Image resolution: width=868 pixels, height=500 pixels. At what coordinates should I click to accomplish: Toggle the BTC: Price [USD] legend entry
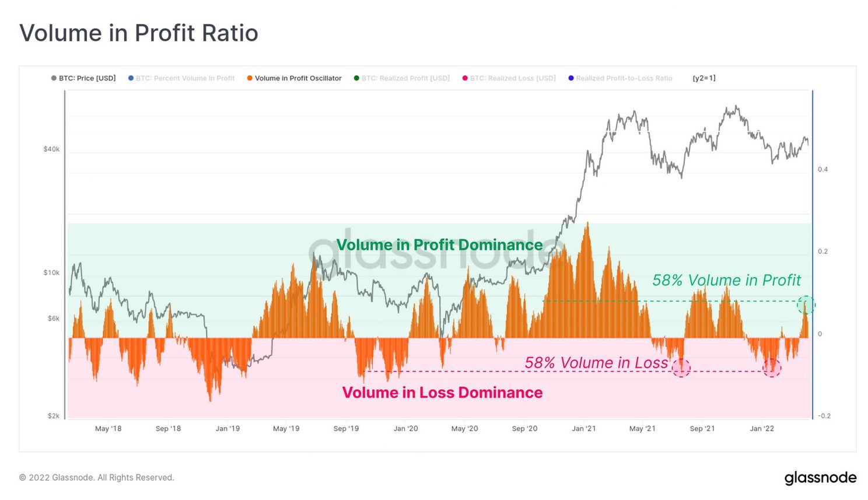pyautogui.click(x=83, y=78)
